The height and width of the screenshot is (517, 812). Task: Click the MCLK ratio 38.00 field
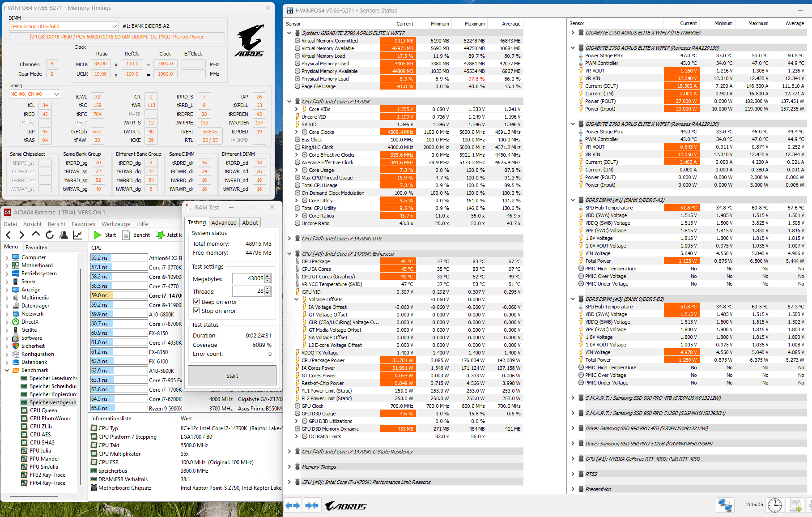101,64
